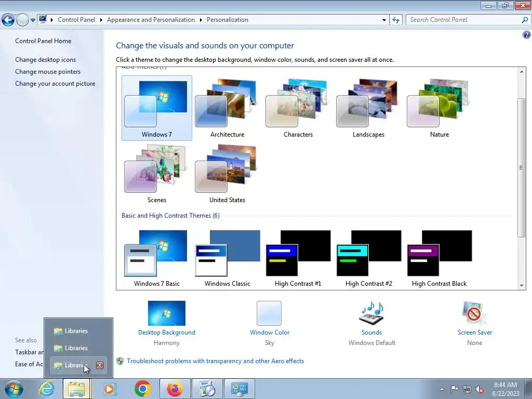Select the High Contrast Black theme

(x=440, y=259)
